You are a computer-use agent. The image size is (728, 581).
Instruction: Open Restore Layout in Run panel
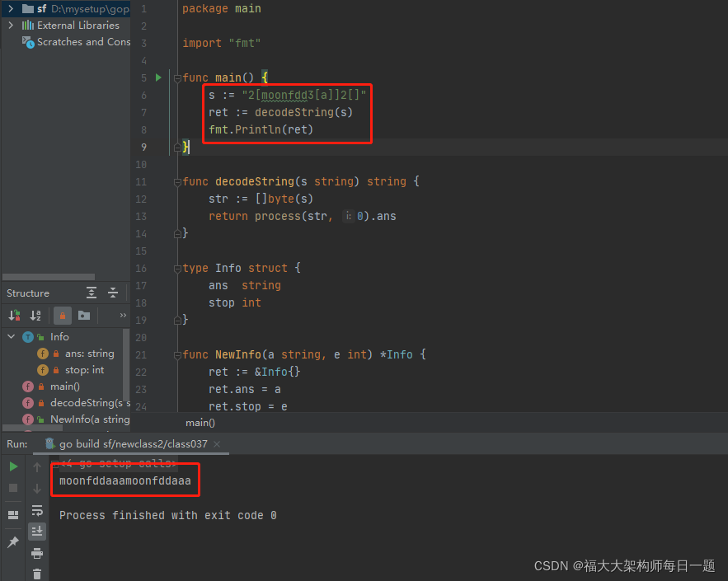pos(13,514)
